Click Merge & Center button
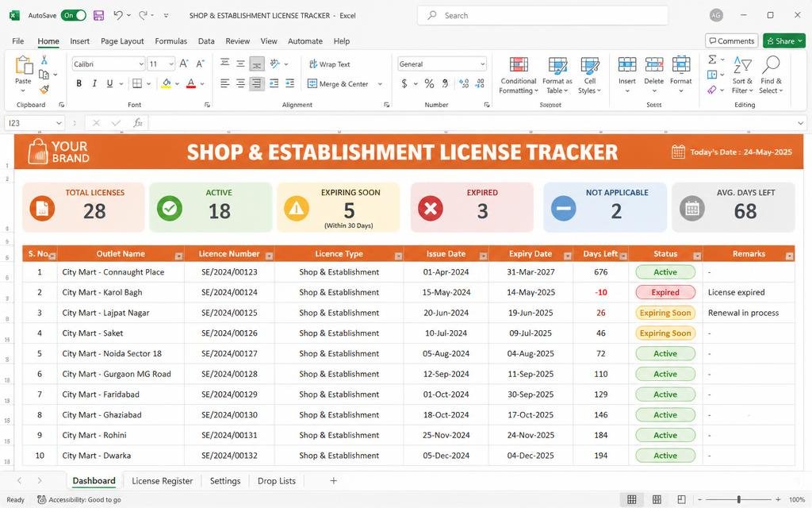The height and width of the screenshot is (508, 812). [338, 84]
